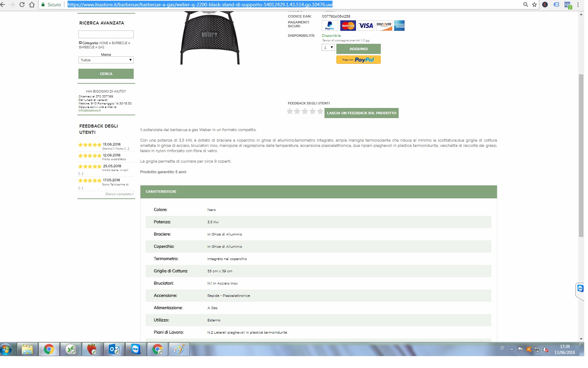The height and width of the screenshot is (368, 588).
Task: Click the EAN code 0077924064258
Action: tap(336, 16)
